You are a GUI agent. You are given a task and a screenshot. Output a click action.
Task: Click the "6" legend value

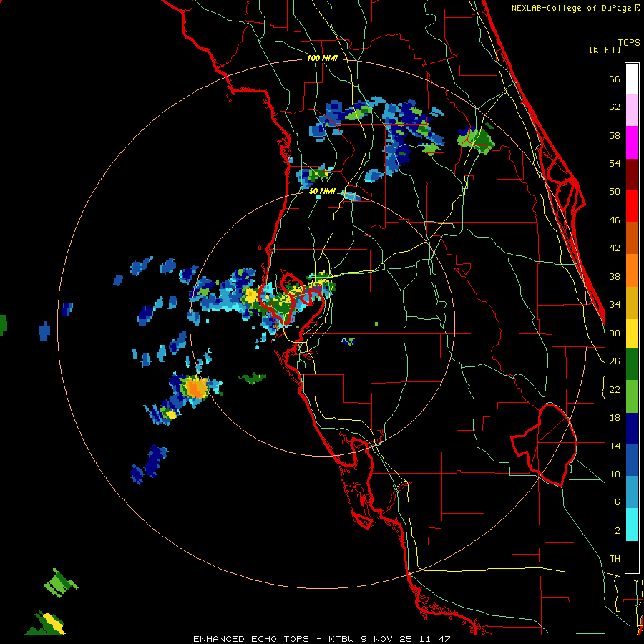point(618,502)
